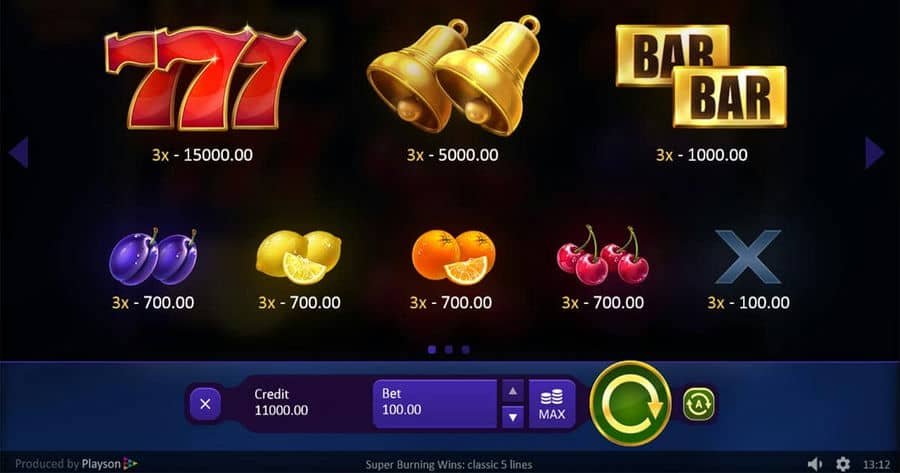
Task: Go to the next paytable page
Action: [x=874, y=152]
